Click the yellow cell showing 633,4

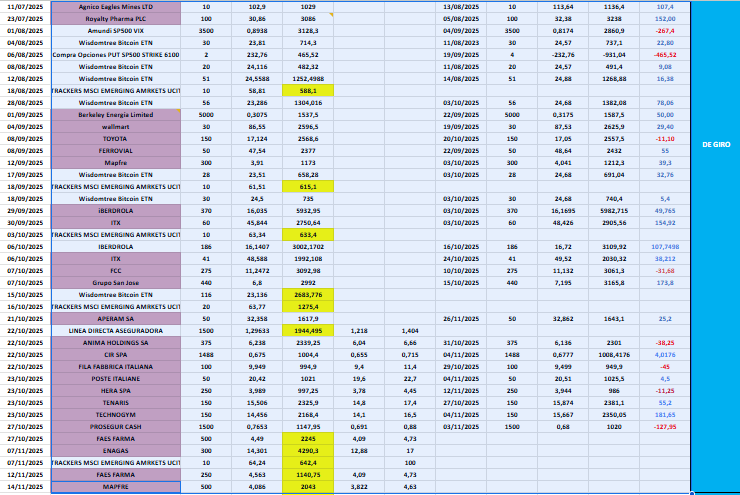[x=308, y=235]
